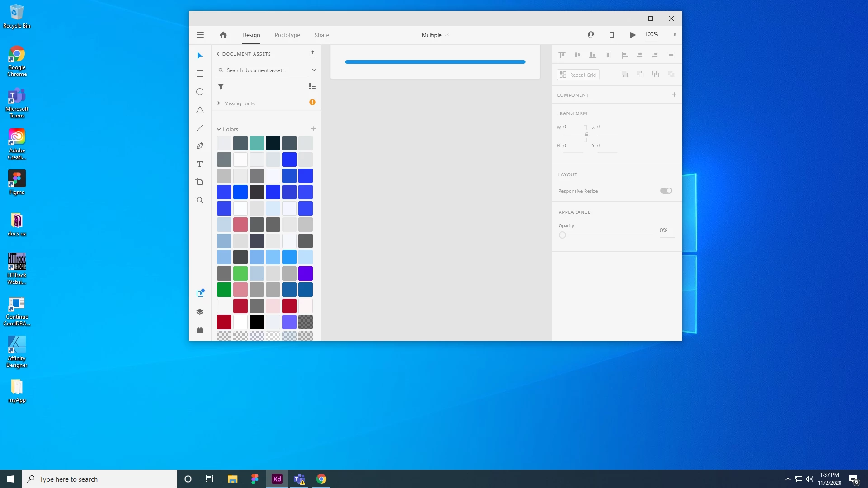Switch to the Share tab
Screen dimensions: 868x488
coord(322,35)
